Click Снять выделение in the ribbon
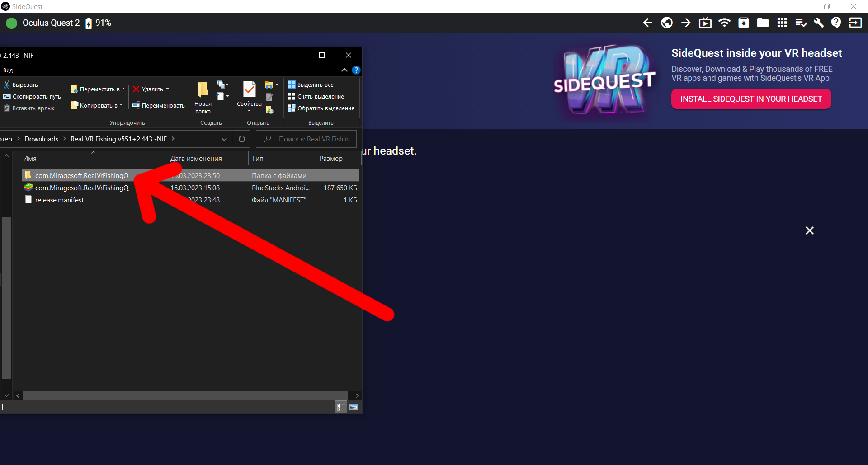The image size is (868, 465). pyautogui.click(x=316, y=97)
